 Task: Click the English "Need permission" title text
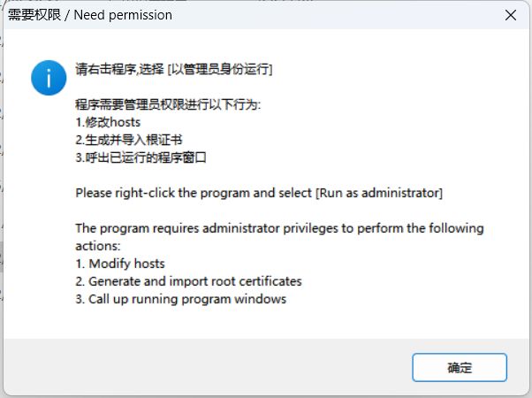click(x=123, y=15)
